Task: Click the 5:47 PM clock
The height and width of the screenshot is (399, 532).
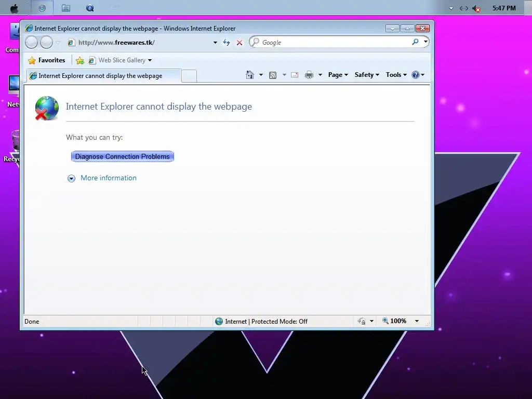Action: (x=504, y=8)
